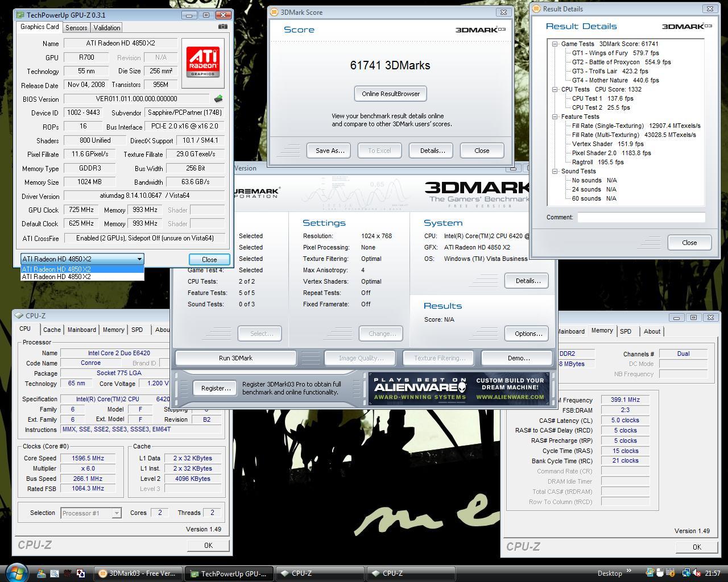728x582 pixels.
Task: Save BIOS using the green chip icon
Action: click(x=218, y=99)
